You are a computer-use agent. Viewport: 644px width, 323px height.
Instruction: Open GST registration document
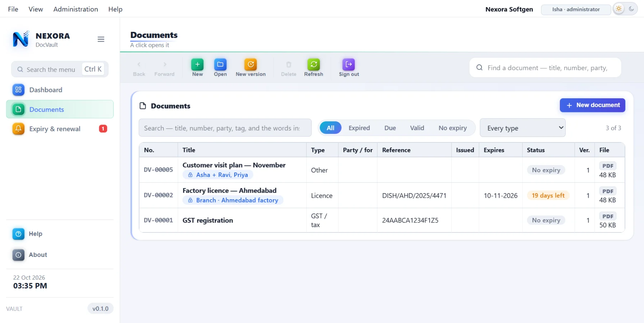[208, 220]
